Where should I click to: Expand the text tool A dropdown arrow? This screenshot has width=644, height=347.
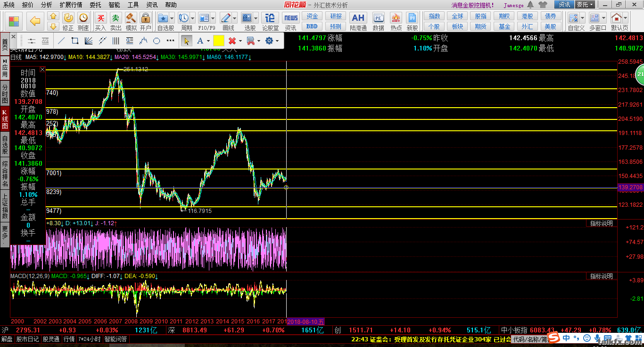(x=208, y=41)
